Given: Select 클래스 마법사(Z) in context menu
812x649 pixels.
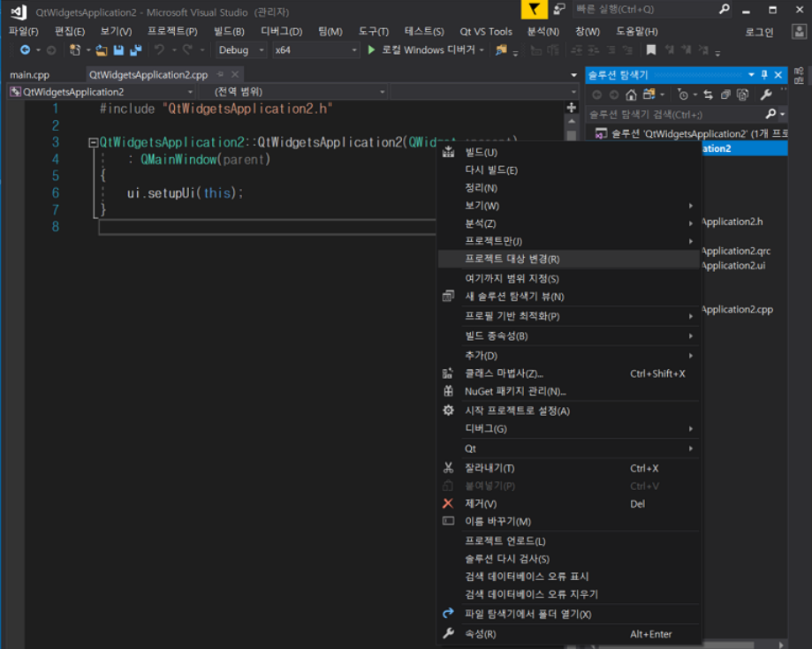Looking at the screenshot, I should (x=567, y=374).
